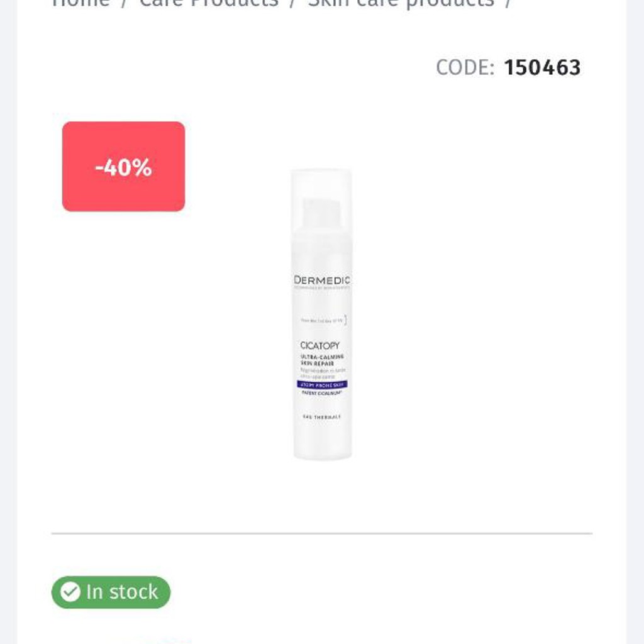Click the checkmark icon in stock badge
Viewport: 644px width, 644px height.
point(70,592)
